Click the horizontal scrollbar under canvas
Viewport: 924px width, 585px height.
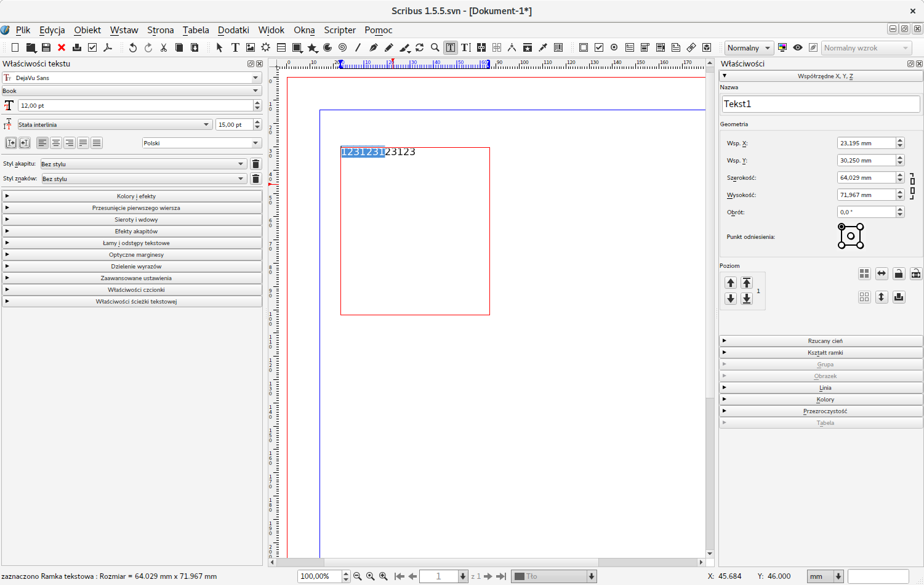tap(461, 562)
